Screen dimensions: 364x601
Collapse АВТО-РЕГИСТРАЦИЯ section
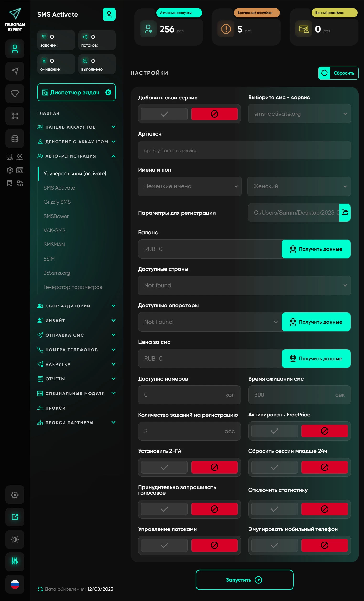(x=76, y=156)
